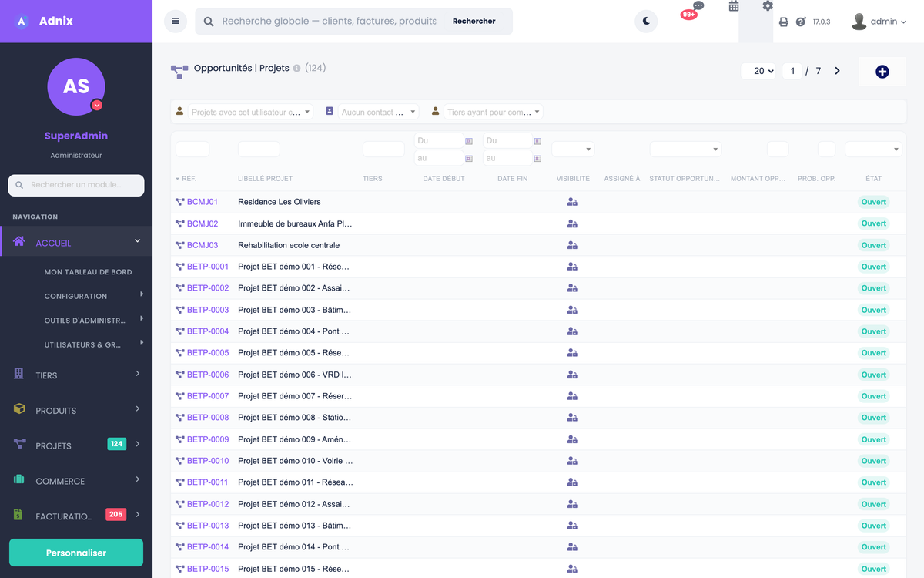Open MON TABLEAU DE BORD

click(x=88, y=272)
